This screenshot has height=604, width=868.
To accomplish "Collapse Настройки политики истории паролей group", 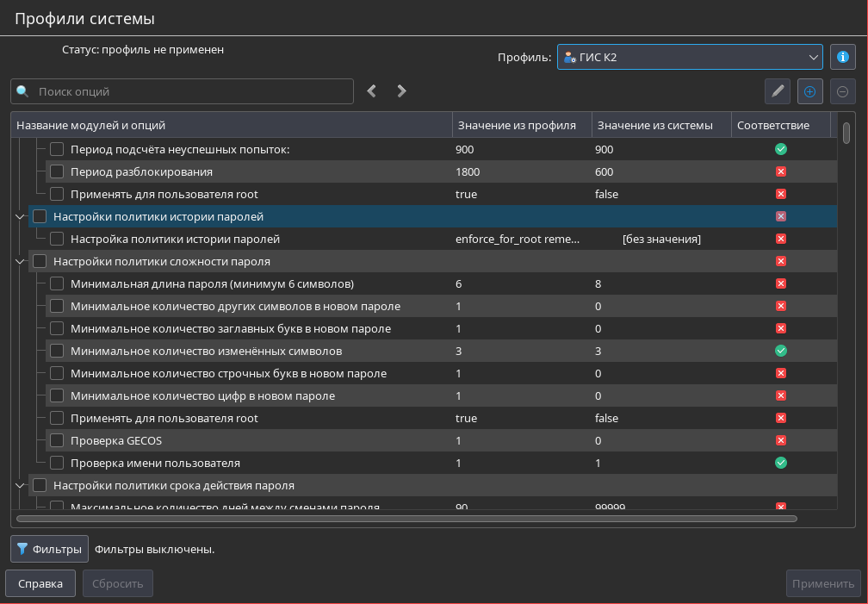I will [20, 216].
